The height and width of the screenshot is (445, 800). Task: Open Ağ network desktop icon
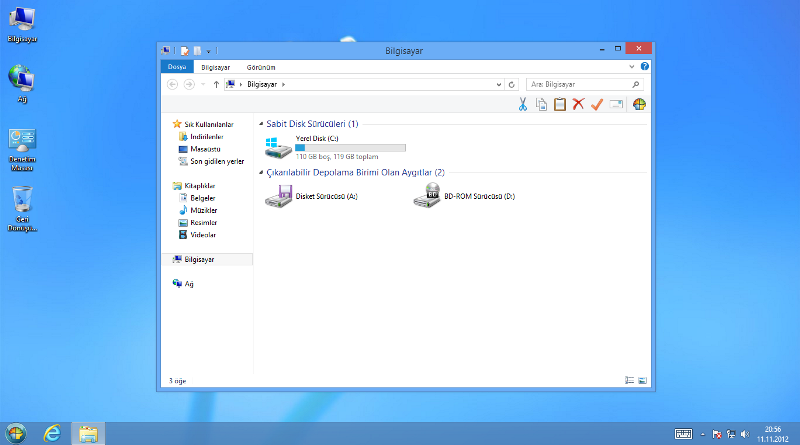point(22,84)
